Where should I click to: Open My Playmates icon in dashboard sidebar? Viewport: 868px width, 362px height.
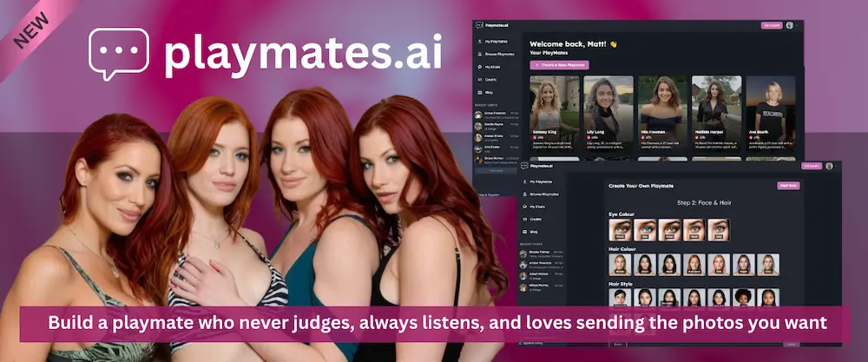479,42
